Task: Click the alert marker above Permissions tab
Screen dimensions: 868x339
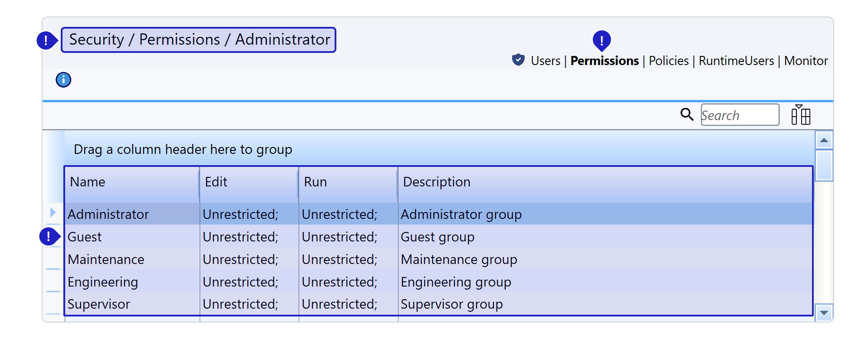Action: click(602, 40)
